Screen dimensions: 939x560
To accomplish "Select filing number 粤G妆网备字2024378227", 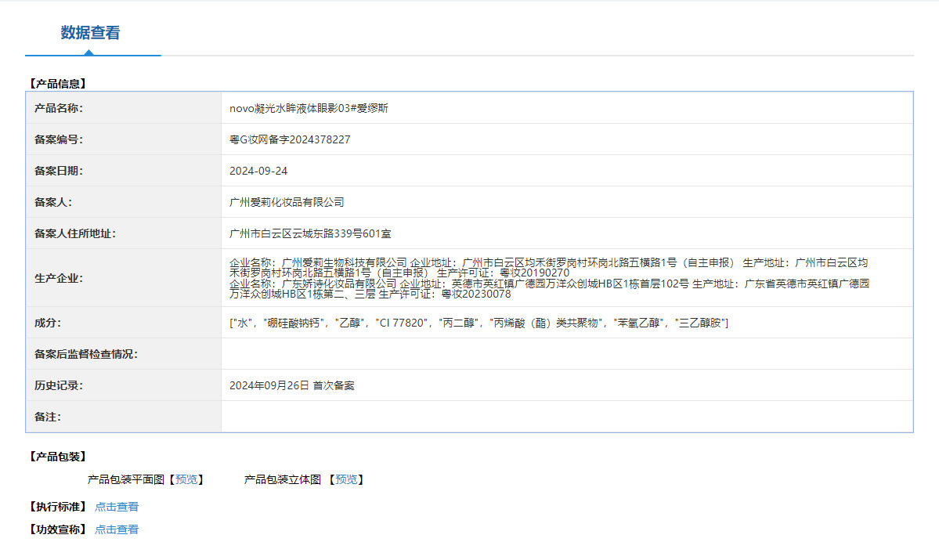I will coord(290,139).
